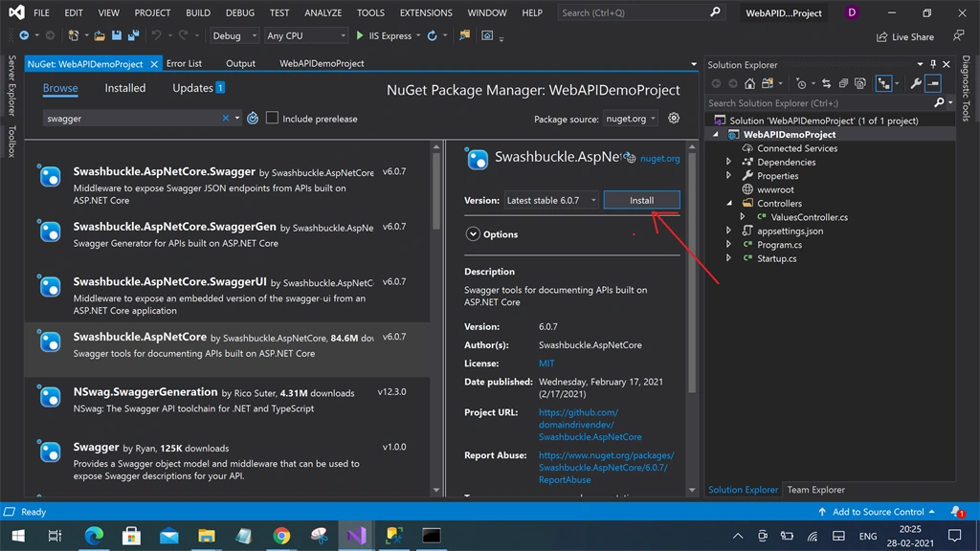The height and width of the screenshot is (551, 980).
Task: Open the ANALYZE menu
Action: click(323, 12)
